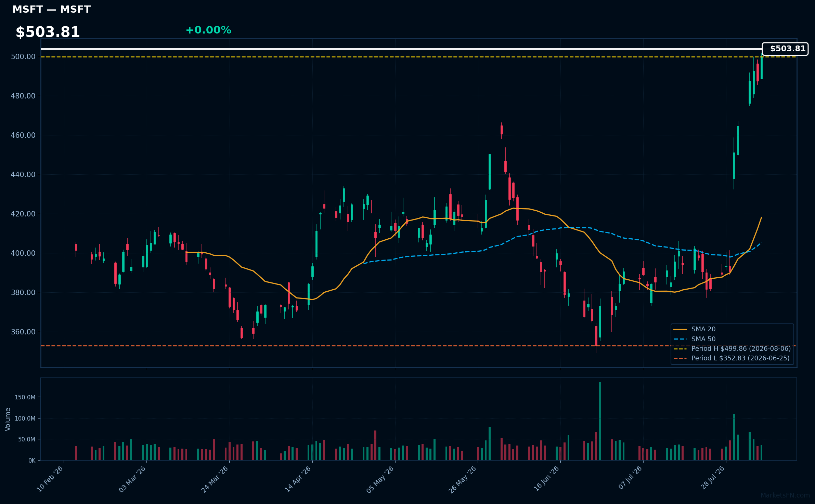Click the SMA 50 legend entry
This screenshot has height=504, width=815.
point(695,339)
